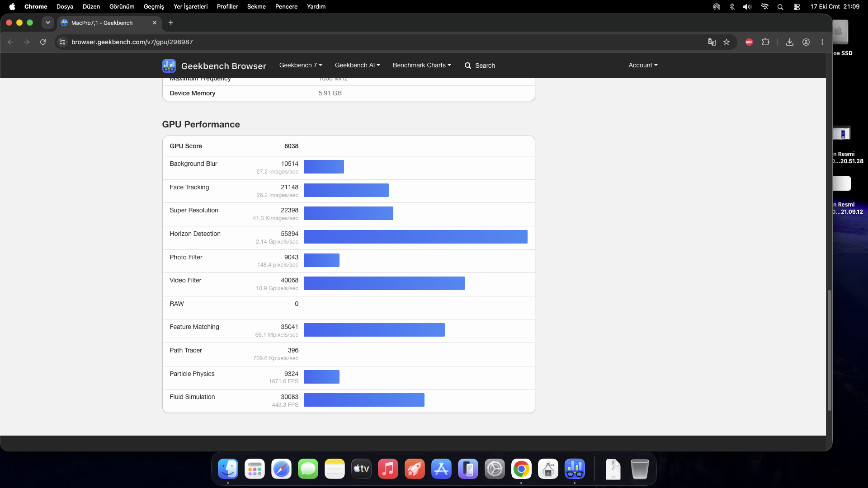Viewport: 868px width, 488px height.
Task: Open Control Center in menu bar
Action: (797, 7)
